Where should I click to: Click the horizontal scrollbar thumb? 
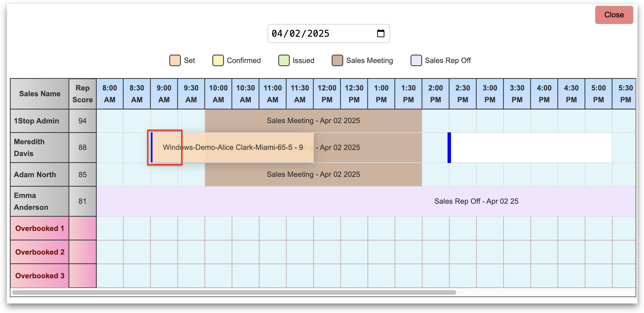(x=234, y=292)
